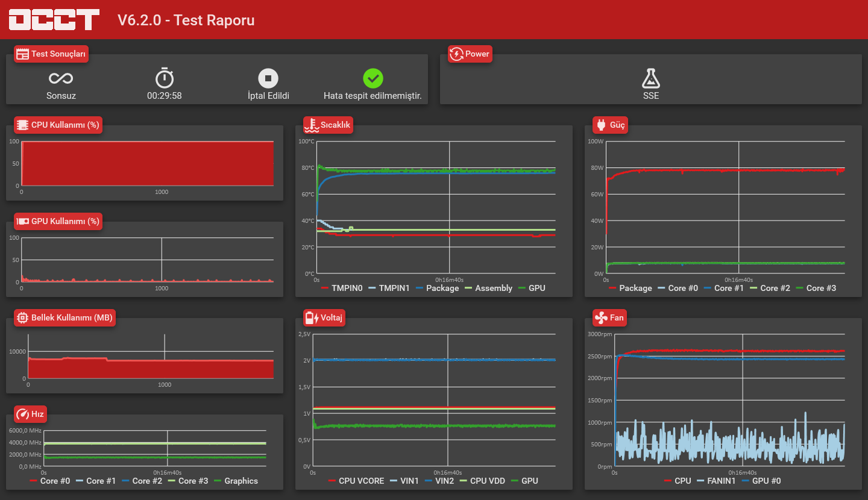Click the Sıcaklık thermometer icon
Viewport: 868px width, 500px height.
[x=312, y=125]
